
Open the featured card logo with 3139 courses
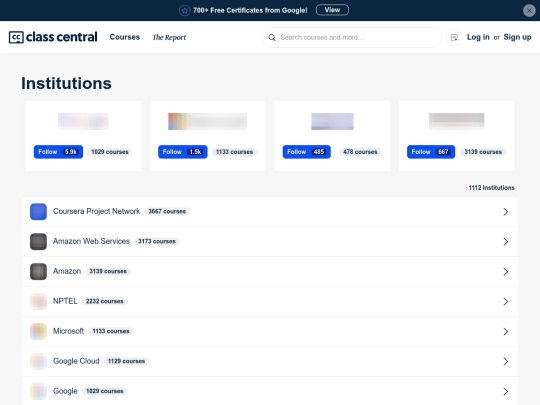point(456,121)
